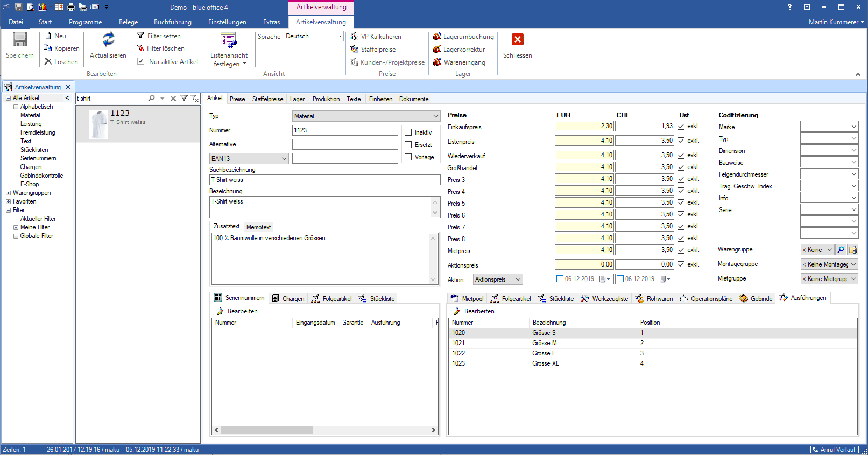Enable the Inaktiv checkbox
Screen dimensions: 868x455
(x=408, y=132)
